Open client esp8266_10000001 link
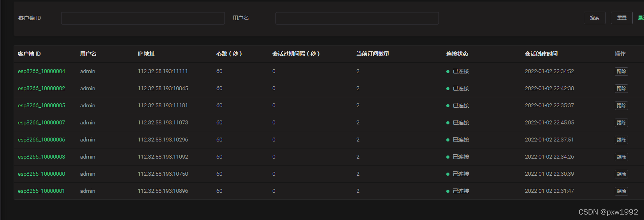This screenshot has width=644, height=220. tap(41, 191)
